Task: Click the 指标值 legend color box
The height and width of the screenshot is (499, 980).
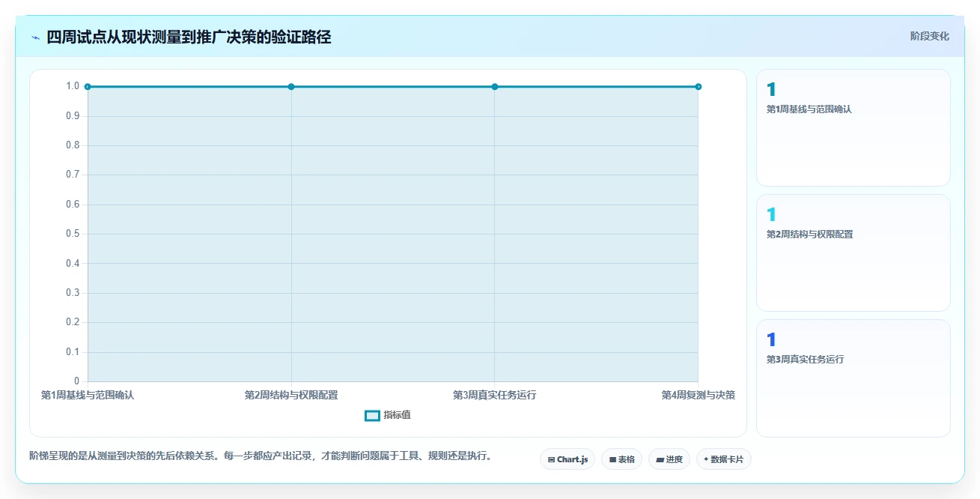Action: click(x=372, y=416)
